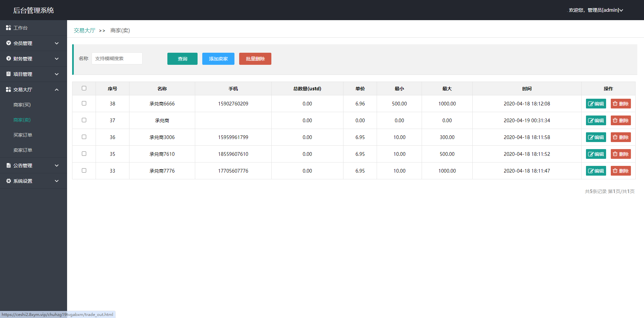Click the 财务管理 sidebar icon
The height and width of the screenshot is (318, 644).
8,58
